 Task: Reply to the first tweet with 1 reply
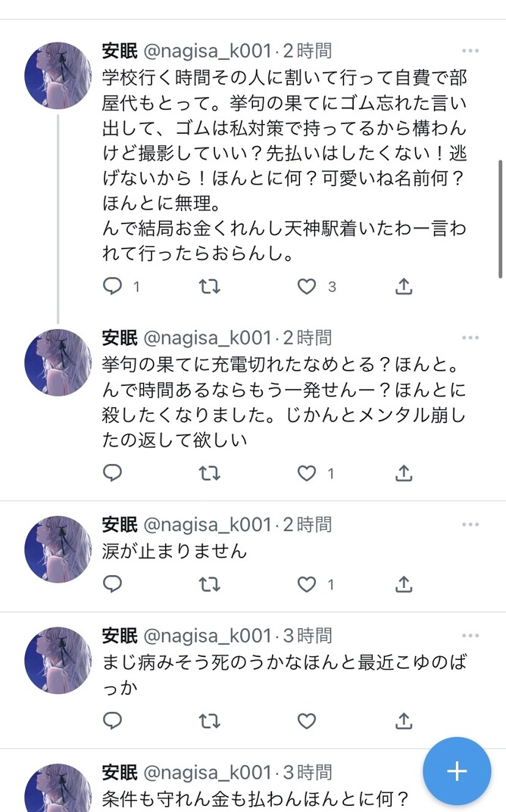pos(112,287)
